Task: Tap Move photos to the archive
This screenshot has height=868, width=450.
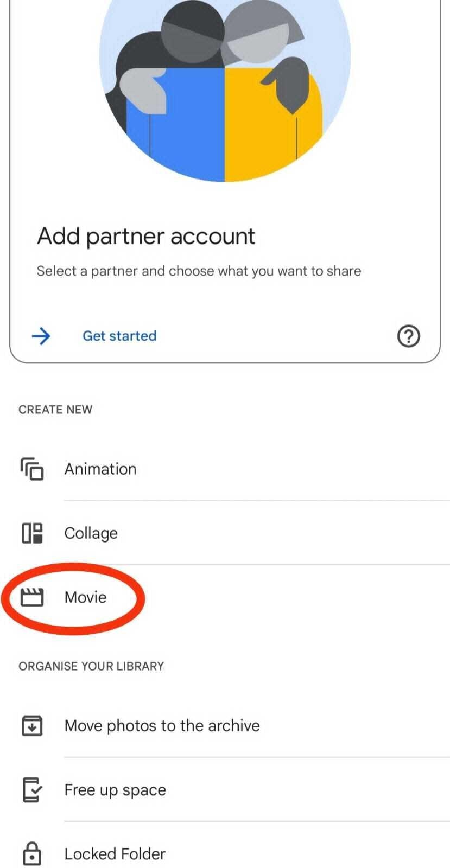Action: 162,725
